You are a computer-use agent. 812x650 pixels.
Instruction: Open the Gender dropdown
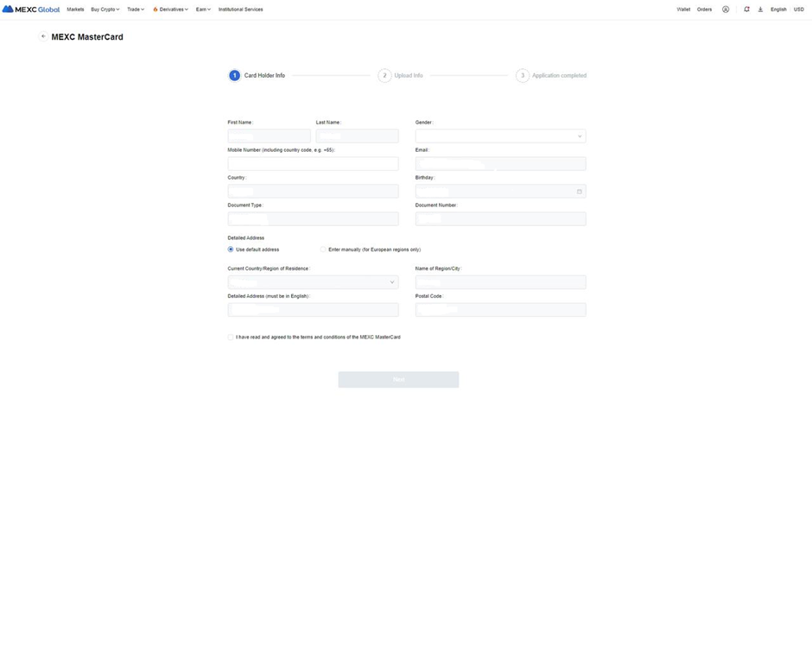point(500,136)
